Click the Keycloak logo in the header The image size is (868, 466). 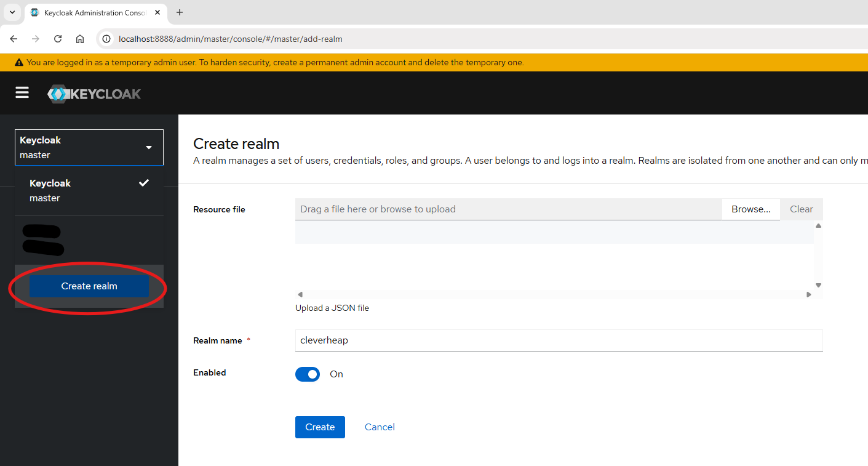tap(94, 93)
